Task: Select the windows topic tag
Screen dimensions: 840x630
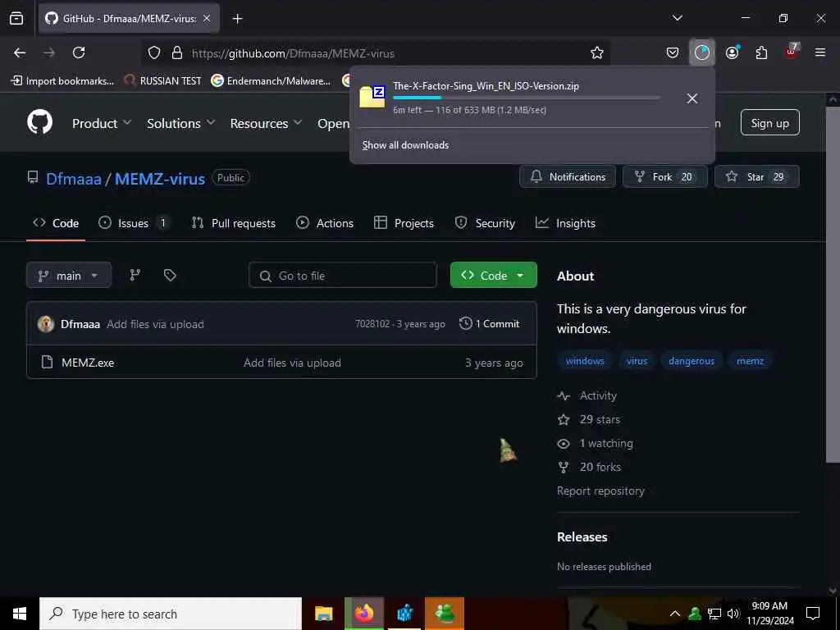Action: click(584, 361)
